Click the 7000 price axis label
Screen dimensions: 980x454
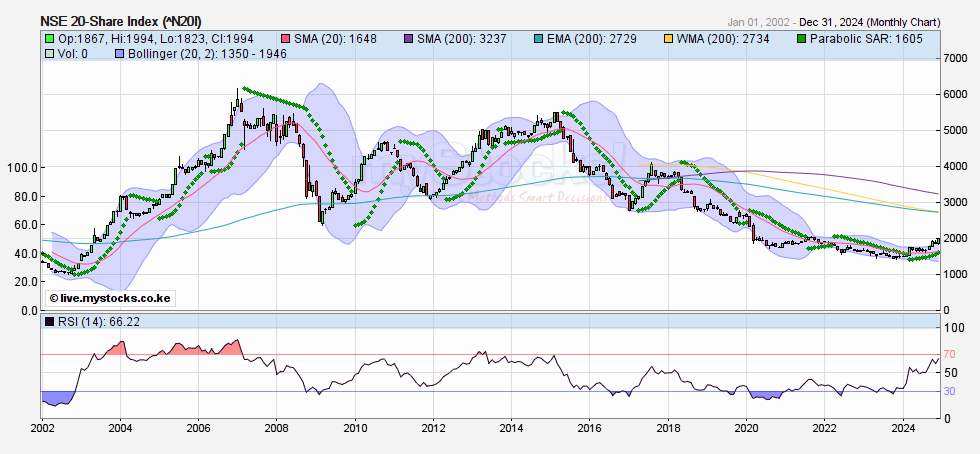pos(955,59)
